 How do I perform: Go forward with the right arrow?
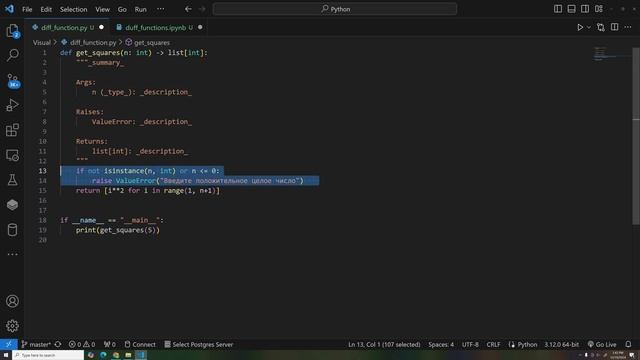[202, 9]
